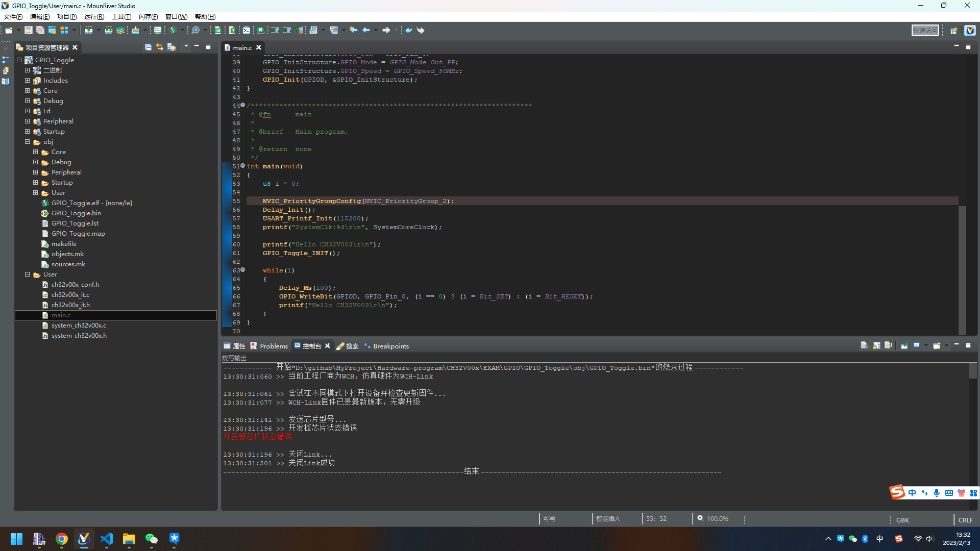980x551 pixels.
Task: Collapse the obj folder node
Action: click(28, 142)
